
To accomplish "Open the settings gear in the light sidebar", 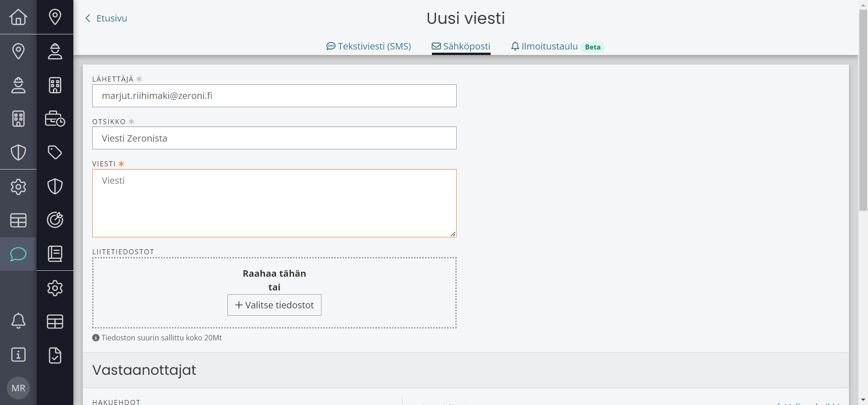I will click(18, 186).
